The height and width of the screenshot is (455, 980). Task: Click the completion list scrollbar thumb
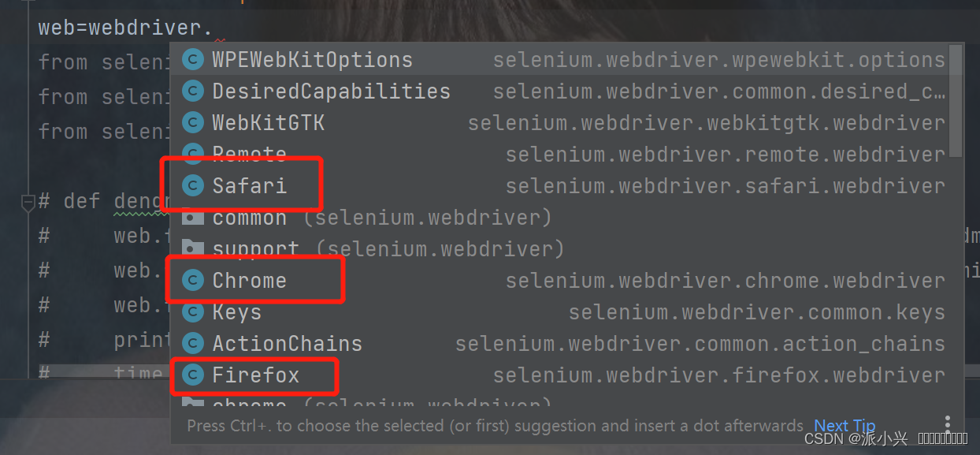[x=956, y=100]
